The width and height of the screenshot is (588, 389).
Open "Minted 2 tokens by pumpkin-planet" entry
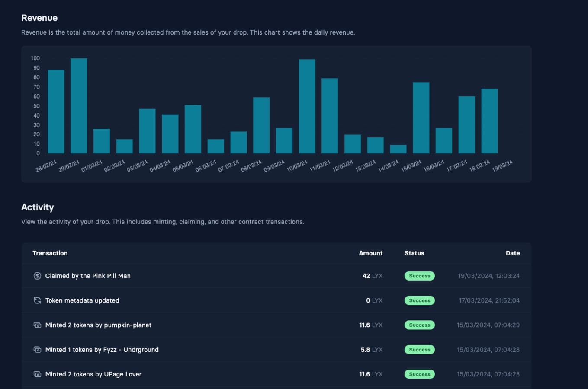coord(98,325)
